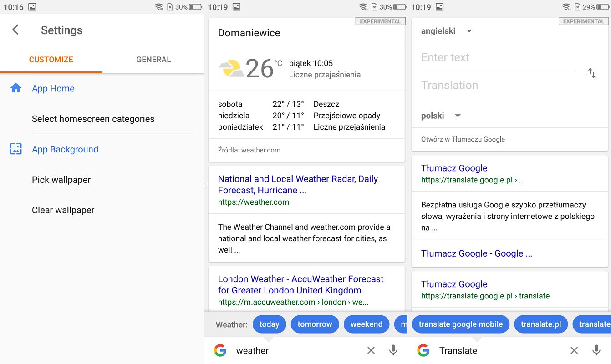Select the CUSTOMIZE tab

(51, 60)
